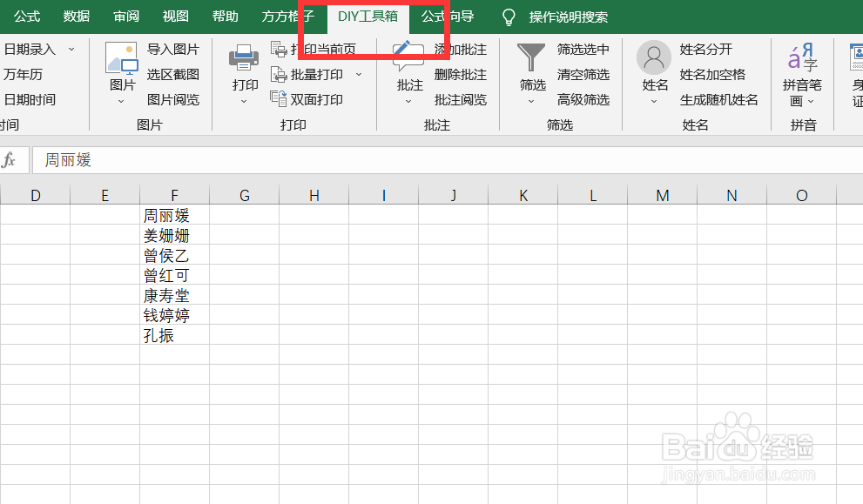Click the 日期时间 button
The height and width of the screenshot is (504, 863).
30,99
